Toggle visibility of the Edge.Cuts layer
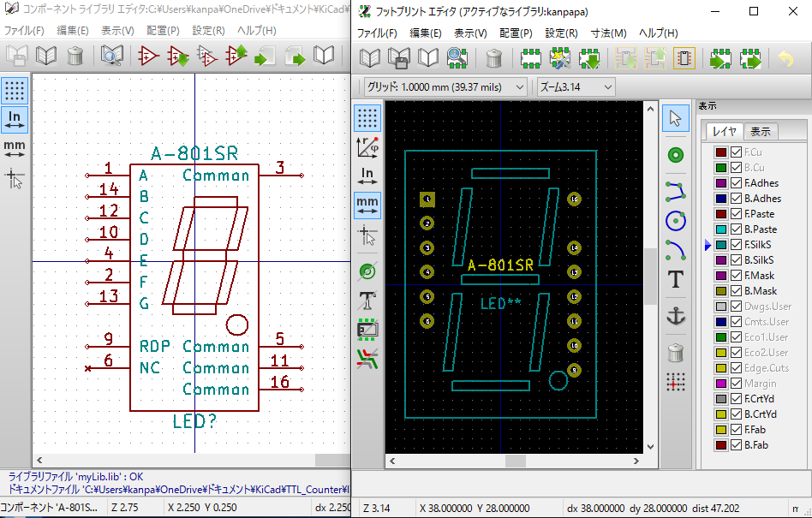The height and width of the screenshot is (518, 812). (735, 367)
